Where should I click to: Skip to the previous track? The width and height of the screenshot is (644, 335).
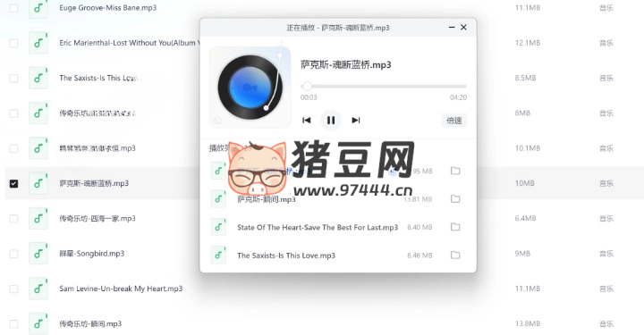tap(307, 120)
